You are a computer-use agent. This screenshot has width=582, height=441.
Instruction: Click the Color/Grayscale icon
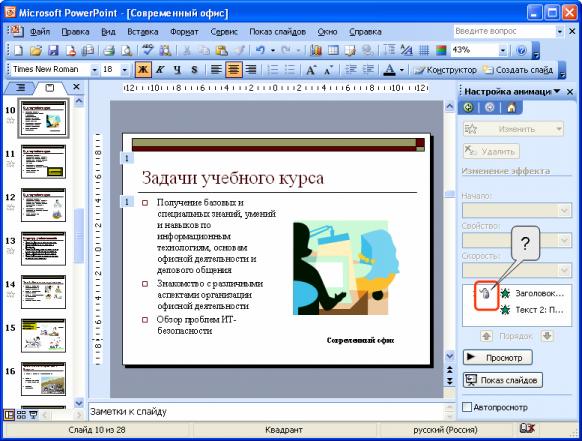[441, 50]
